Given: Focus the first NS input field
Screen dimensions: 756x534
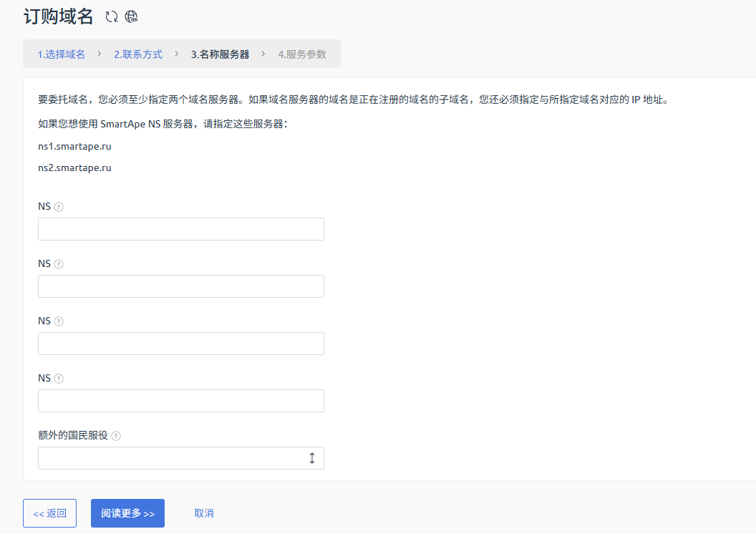Looking at the screenshot, I should click(181, 229).
